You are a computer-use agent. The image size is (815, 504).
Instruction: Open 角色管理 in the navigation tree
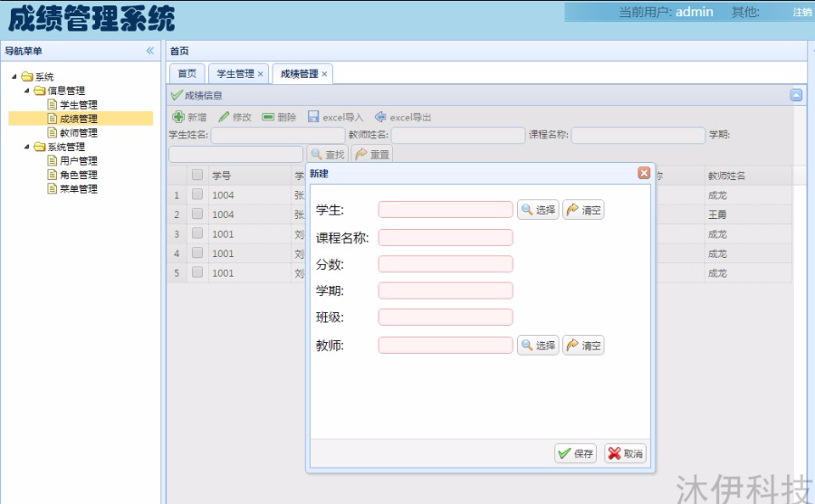(x=79, y=175)
